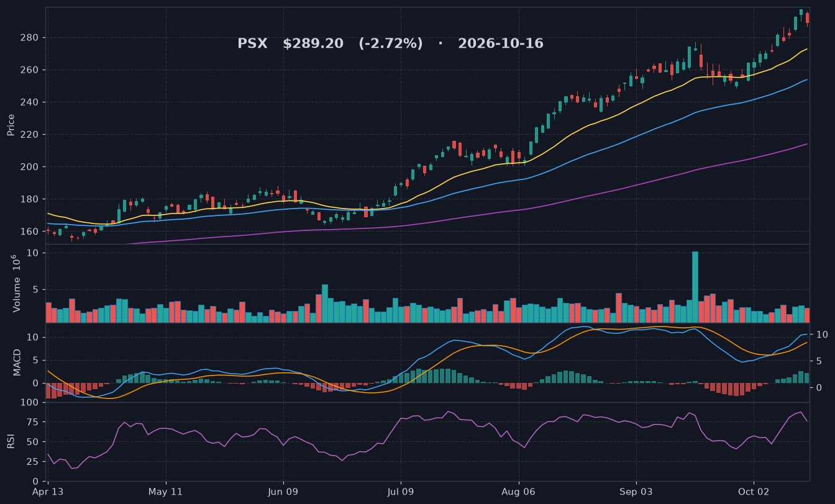Click the 280 price tick label

tap(30, 38)
